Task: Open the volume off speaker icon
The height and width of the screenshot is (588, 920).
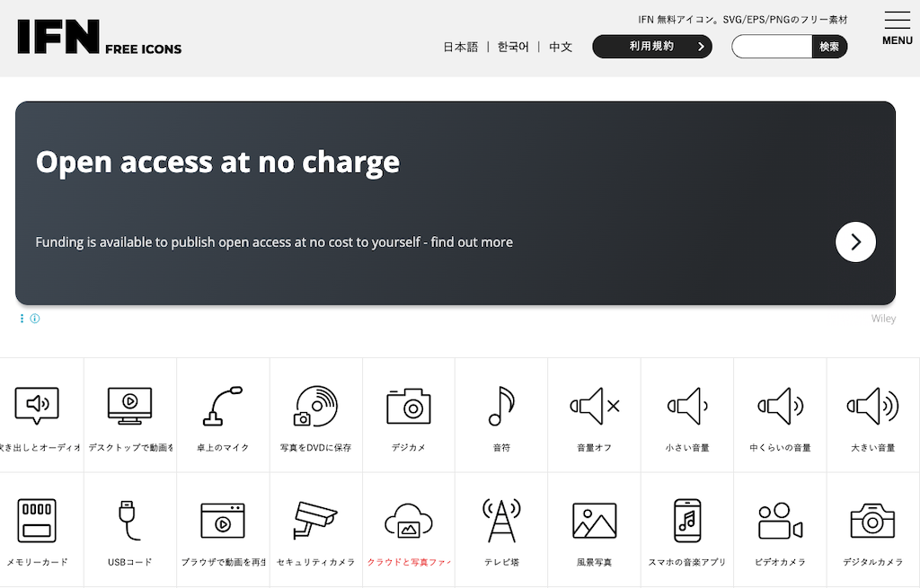Action: pos(594,407)
